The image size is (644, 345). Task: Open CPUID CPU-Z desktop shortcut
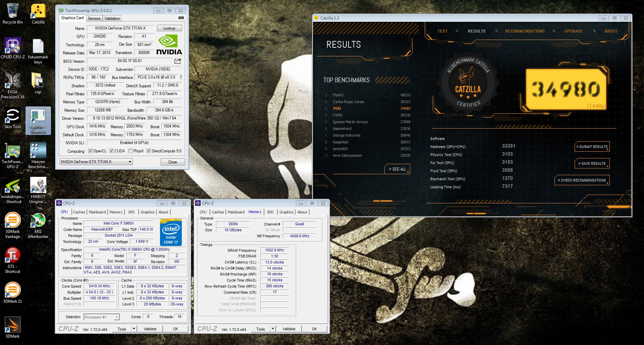click(13, 49)
